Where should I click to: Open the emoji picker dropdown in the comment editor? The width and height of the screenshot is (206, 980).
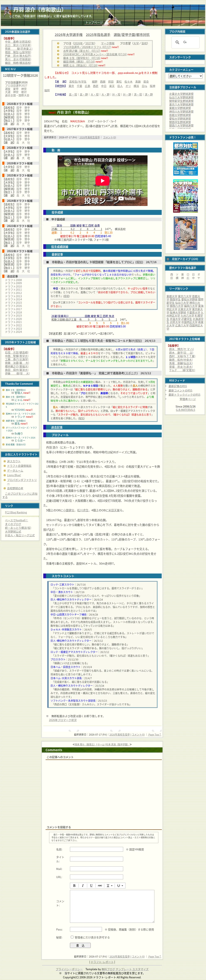[120, 885]
